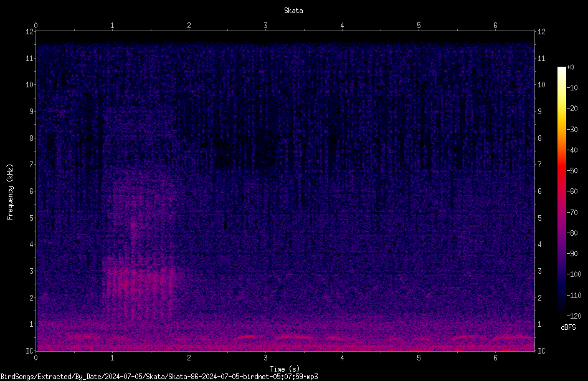This screenshot has width=588, height=381.
Task: Click the "-20" color scale label
Action: pyautogui.click(x=572, y=109)
